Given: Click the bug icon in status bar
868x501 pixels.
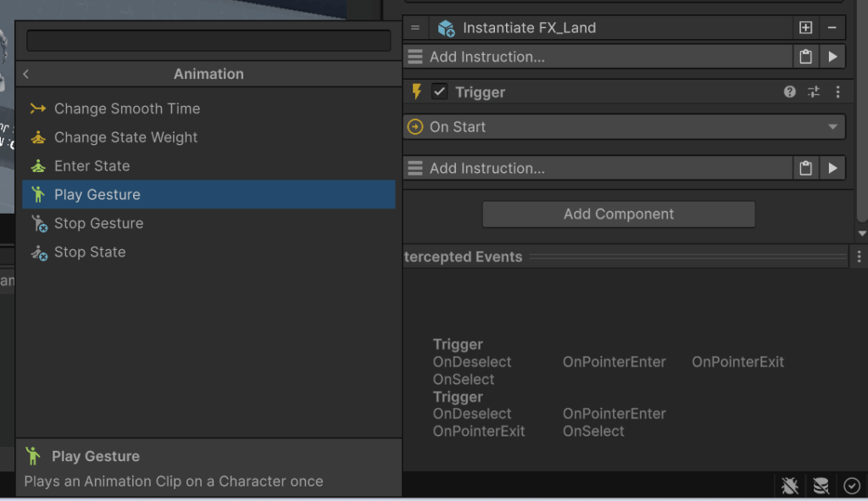Looking at the screenshot, I should (790, 486).
